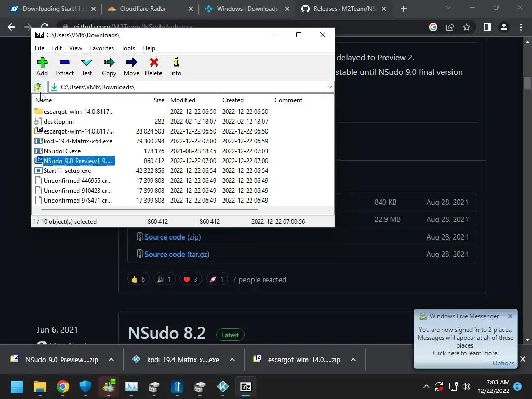The width and height of the screenshot is (532, 399).
Task: Show hidden system tray icons
Action: [426, 387]
